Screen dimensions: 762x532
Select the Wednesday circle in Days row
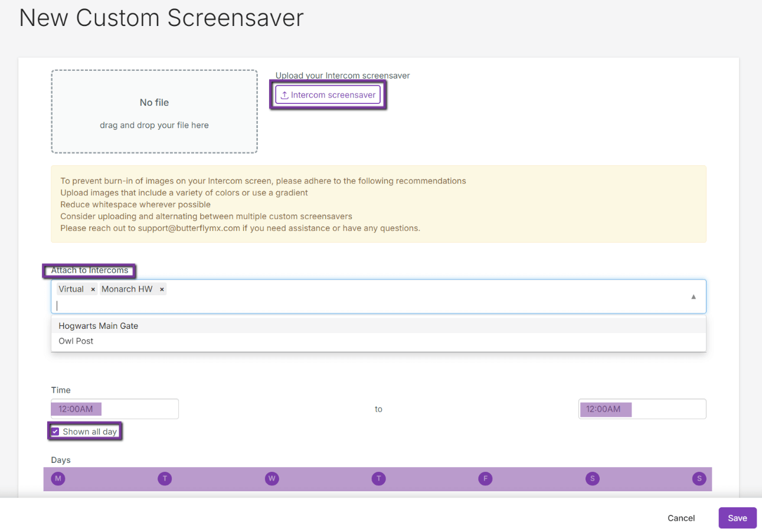tap(272, 479)
